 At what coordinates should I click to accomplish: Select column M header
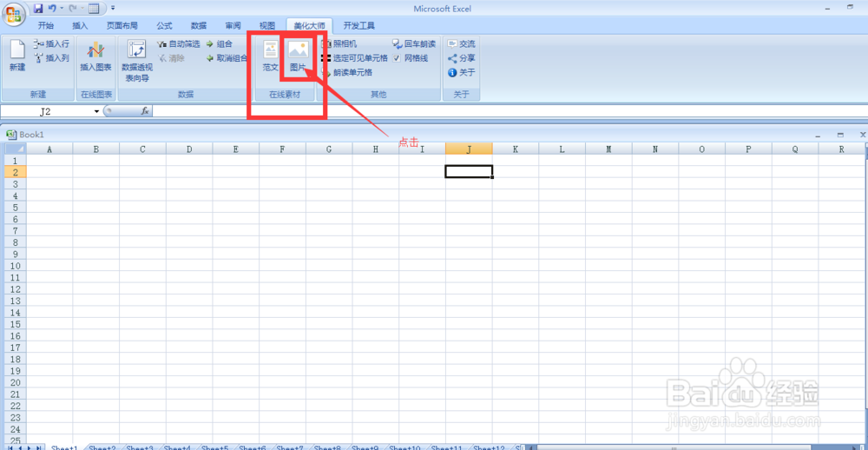pyautogui.click(x=608, y=149)
